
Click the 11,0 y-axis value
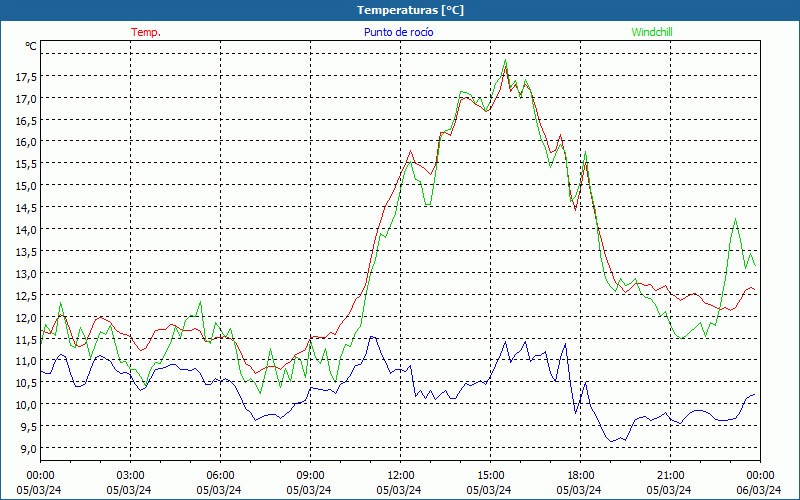[x=26, y=361]
